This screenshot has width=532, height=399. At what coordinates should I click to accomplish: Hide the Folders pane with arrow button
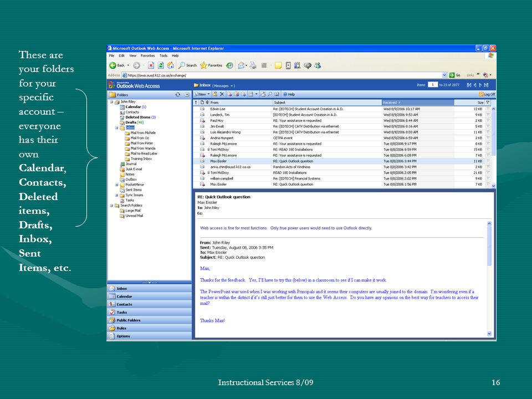187,95
